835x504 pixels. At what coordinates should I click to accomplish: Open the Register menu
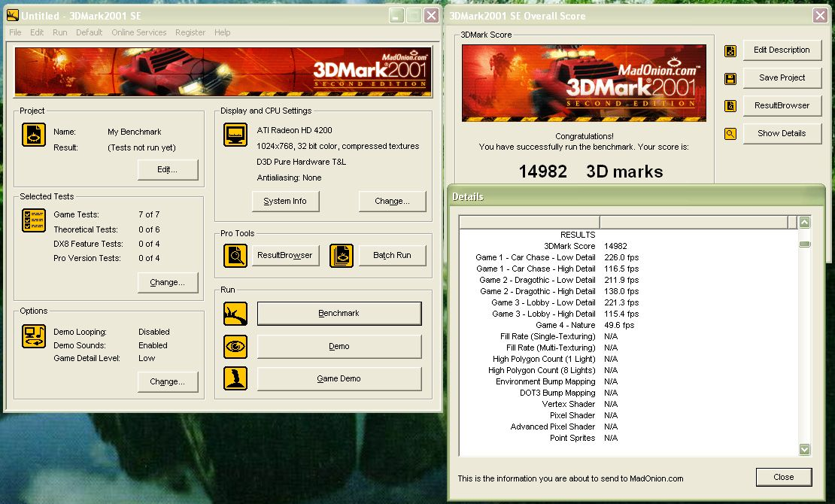click(x=190, y=32)
